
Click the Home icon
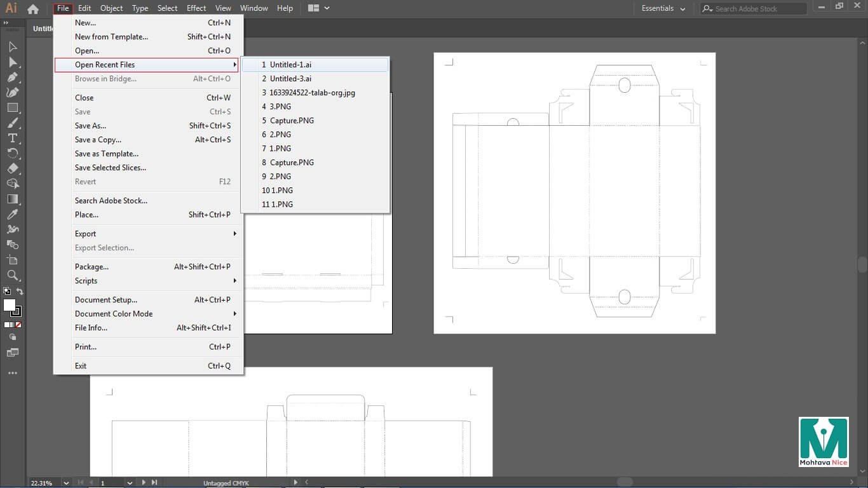tap(33, 9)
